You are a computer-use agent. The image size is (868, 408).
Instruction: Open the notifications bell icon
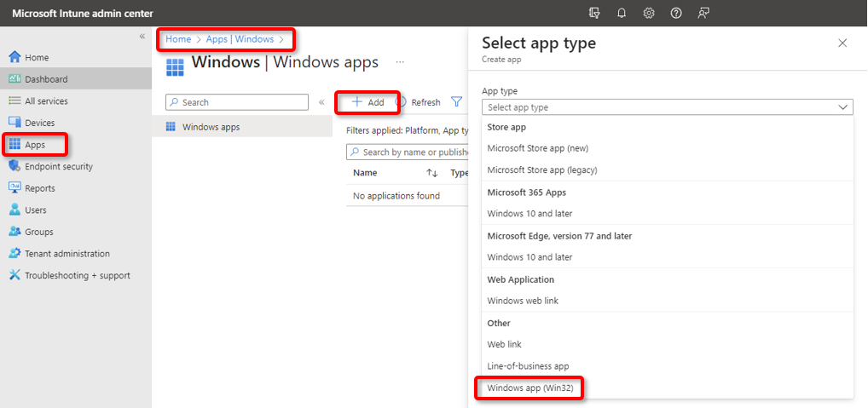[x=622, y=13]
